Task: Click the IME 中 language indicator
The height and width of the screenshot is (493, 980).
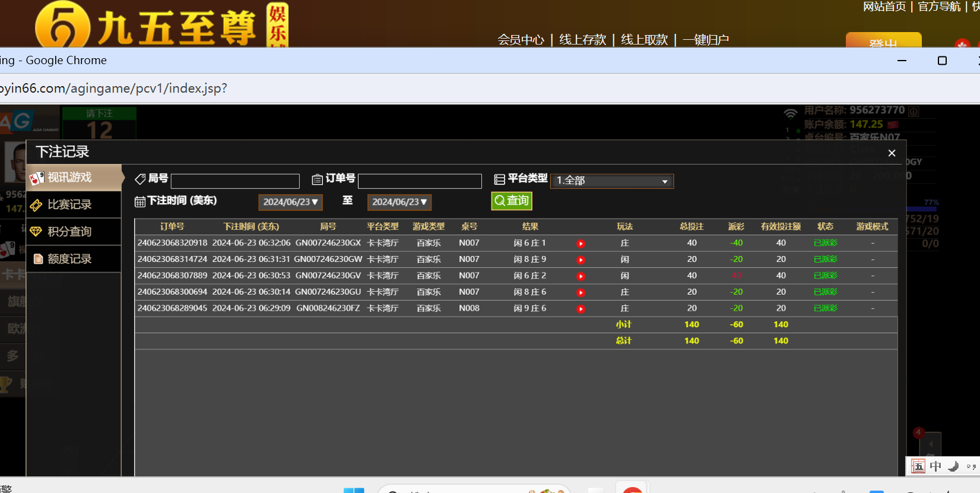Action: [x=935, y=466]
